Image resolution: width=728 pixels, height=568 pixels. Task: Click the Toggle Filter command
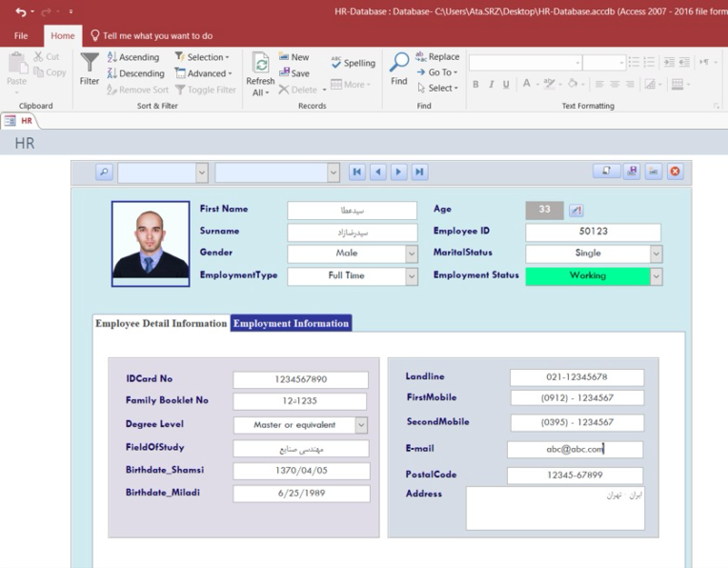pos(206,90)
